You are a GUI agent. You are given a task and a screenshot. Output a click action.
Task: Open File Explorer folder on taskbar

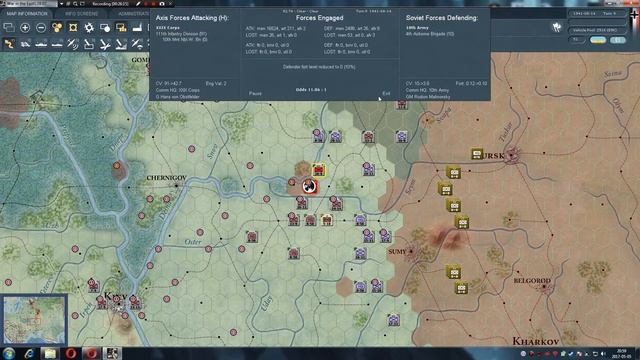pyautogui.click(x=50, y=353)
